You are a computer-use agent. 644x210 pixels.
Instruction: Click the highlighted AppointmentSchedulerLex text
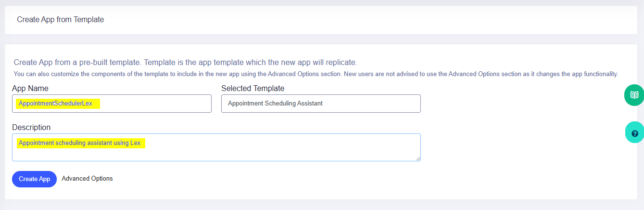55,104
